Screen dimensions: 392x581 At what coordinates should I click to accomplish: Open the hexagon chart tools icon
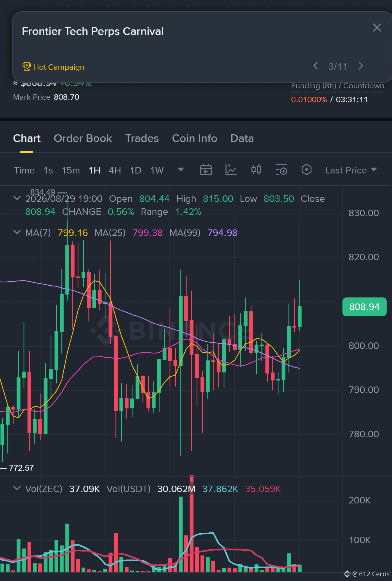(x=307, y=170)
